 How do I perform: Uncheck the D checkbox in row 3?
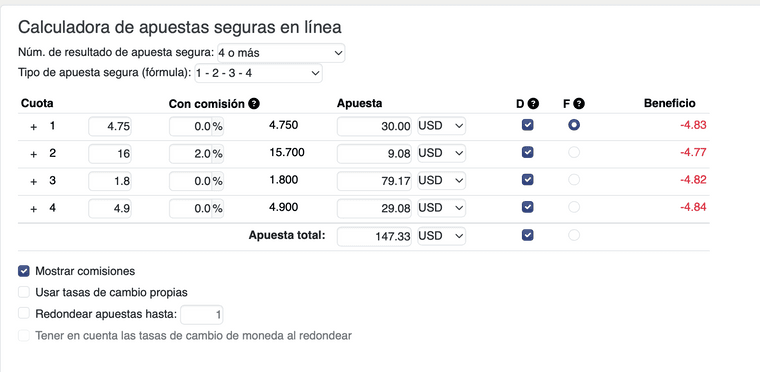click(x=527, y=180)
